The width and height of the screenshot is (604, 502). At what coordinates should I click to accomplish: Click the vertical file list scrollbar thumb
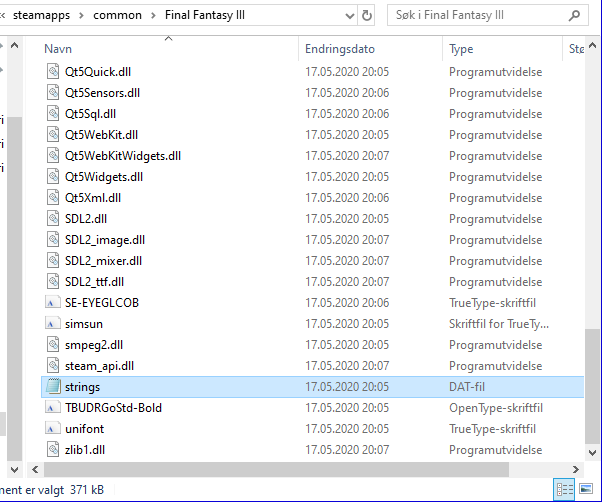(592, 387)
